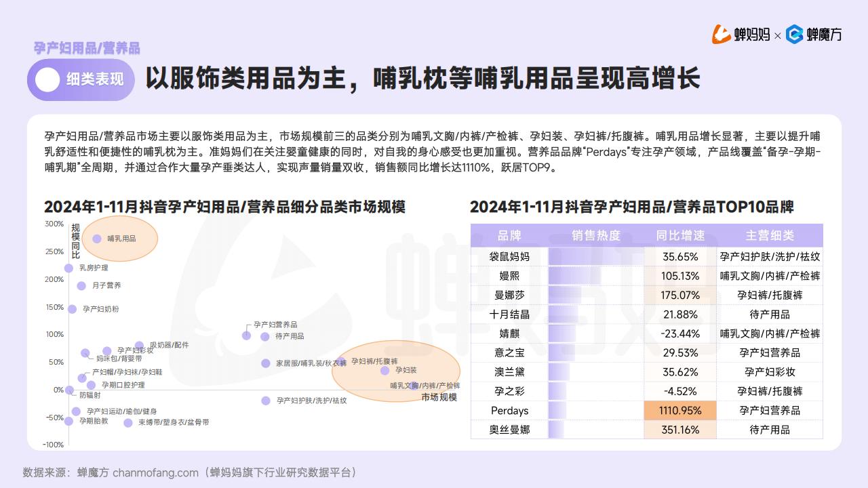
Task: Click the 孕期胎教 scatter label
Action: pyautogui.click(x=94, y=421)
